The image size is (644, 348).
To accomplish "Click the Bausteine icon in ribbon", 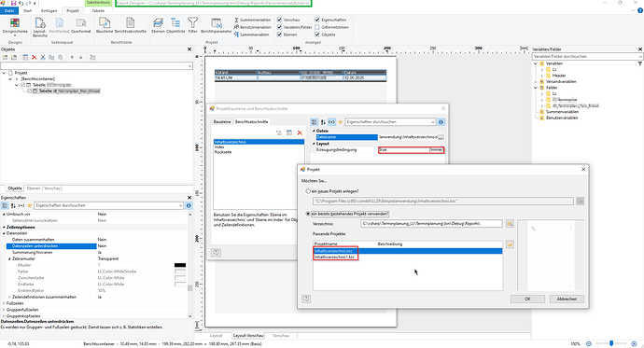I will (x=105, y=25).
